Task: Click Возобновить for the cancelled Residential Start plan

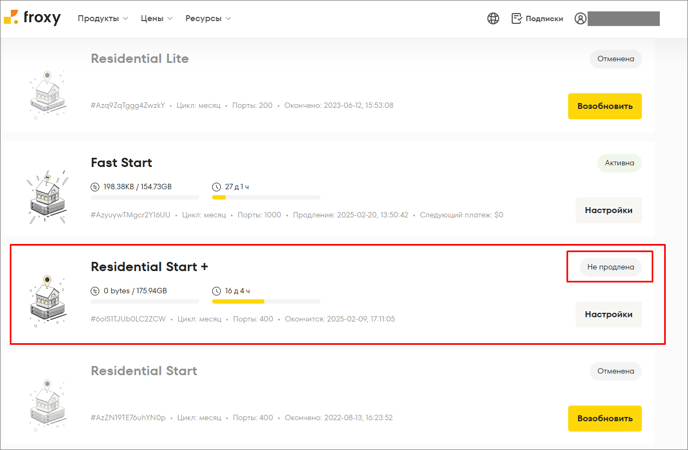Action: 605,418
